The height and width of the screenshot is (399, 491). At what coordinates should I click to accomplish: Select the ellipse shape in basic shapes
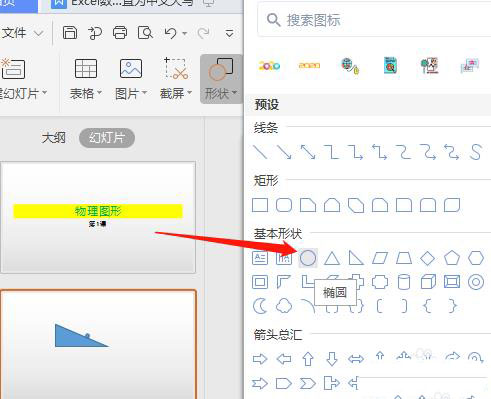[x=308, y=258]
